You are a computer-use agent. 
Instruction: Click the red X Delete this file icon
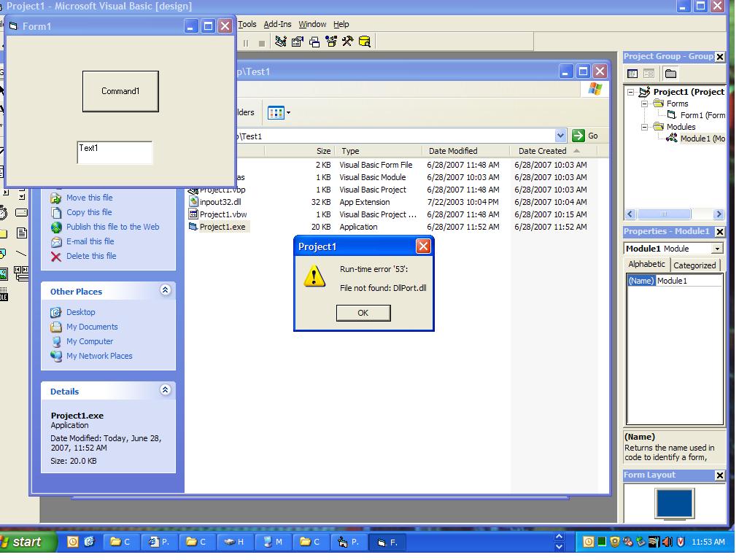[56, 257]
